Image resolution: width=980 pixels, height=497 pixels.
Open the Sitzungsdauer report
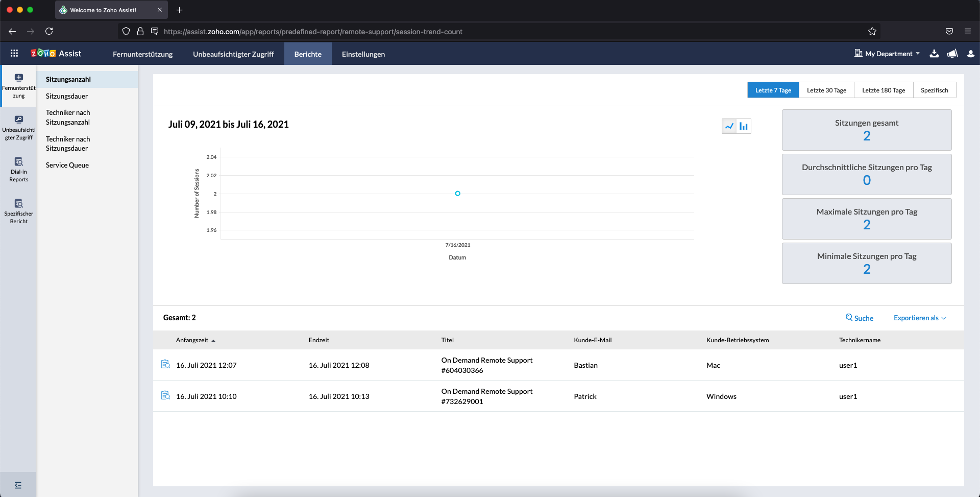pyautogui.click(x=67, y=96)
